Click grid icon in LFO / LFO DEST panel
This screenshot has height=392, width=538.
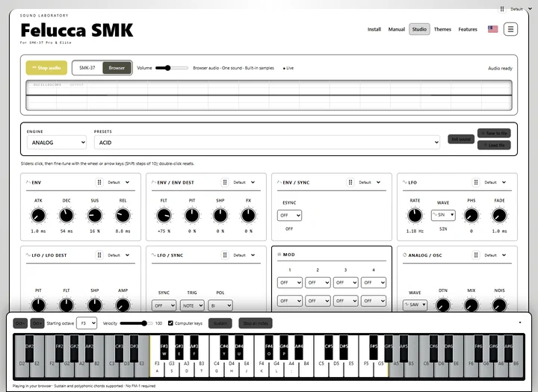99,255
